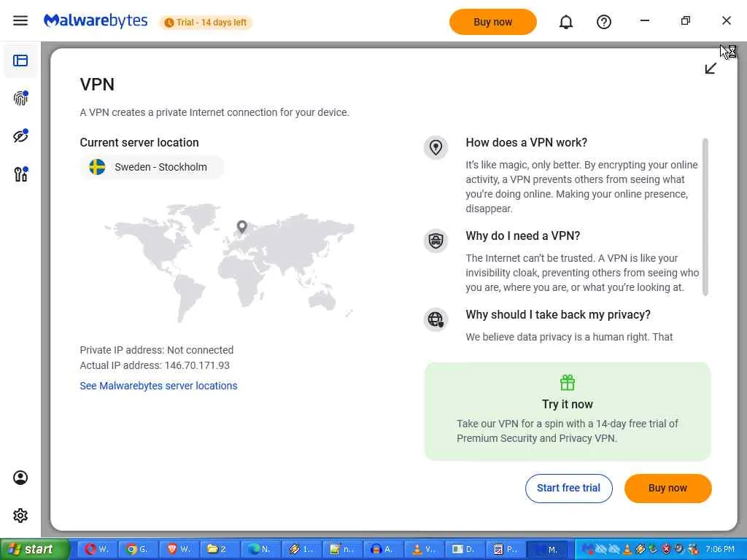
Task: Open the Windows start button
Action: tap(34, 550)
